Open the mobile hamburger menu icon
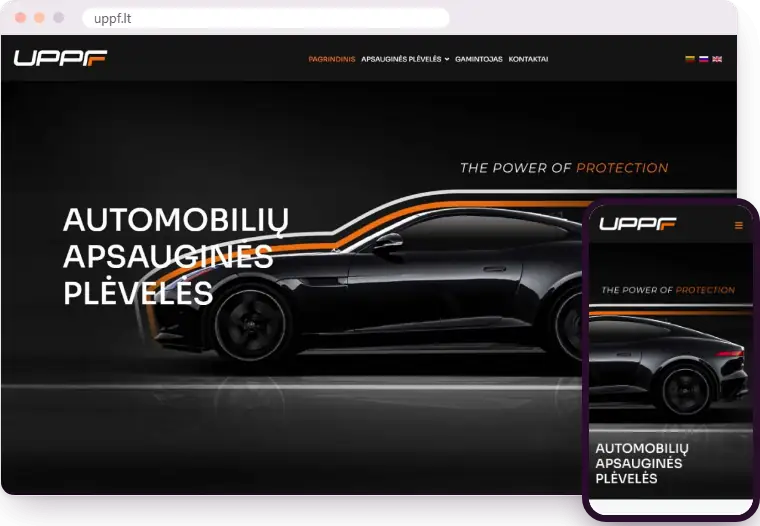This screenshot has width=760, height=526. point(739,225)
